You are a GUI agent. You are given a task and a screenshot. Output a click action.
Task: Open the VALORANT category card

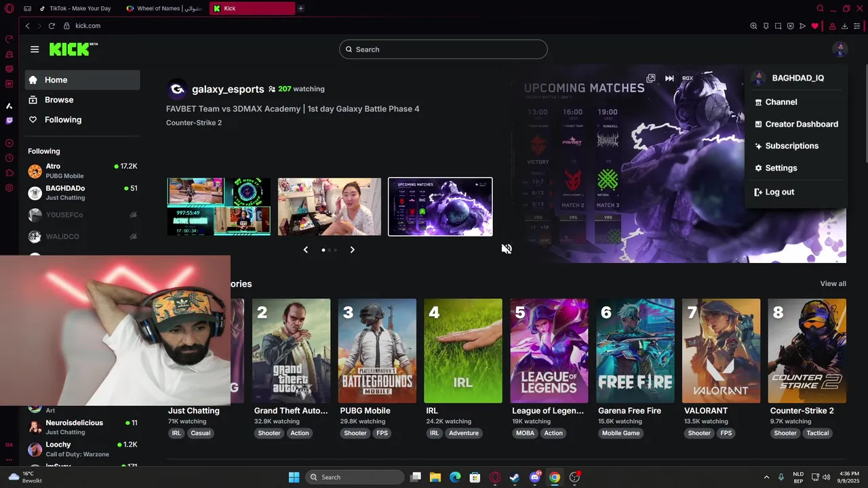[x=721, y=351]
